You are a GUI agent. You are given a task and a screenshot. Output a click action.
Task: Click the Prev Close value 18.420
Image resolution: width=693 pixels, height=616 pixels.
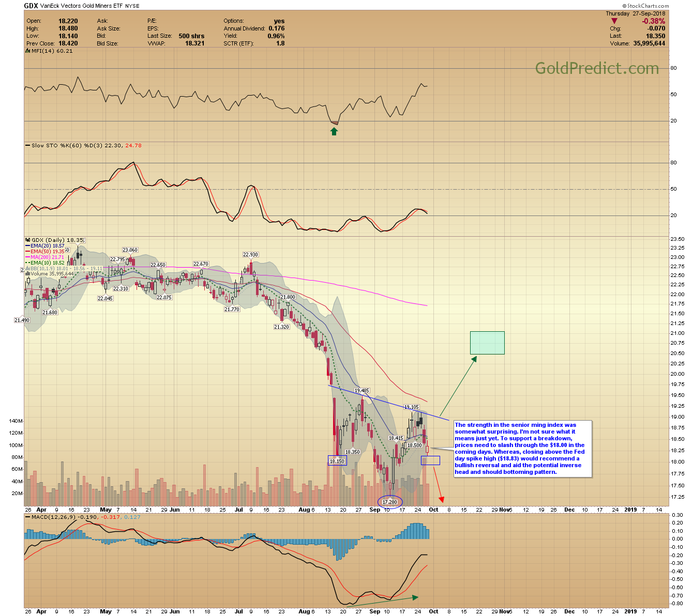[68, 43]
